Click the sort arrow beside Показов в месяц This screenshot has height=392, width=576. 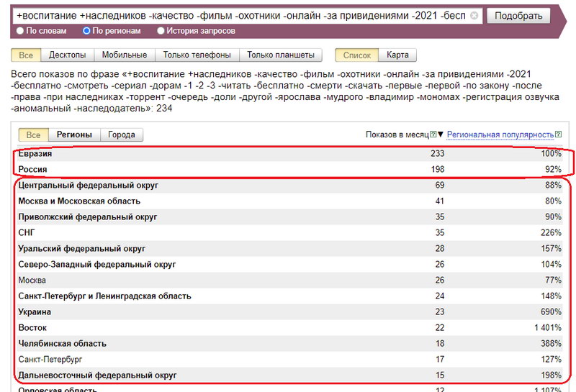[441, 135]
